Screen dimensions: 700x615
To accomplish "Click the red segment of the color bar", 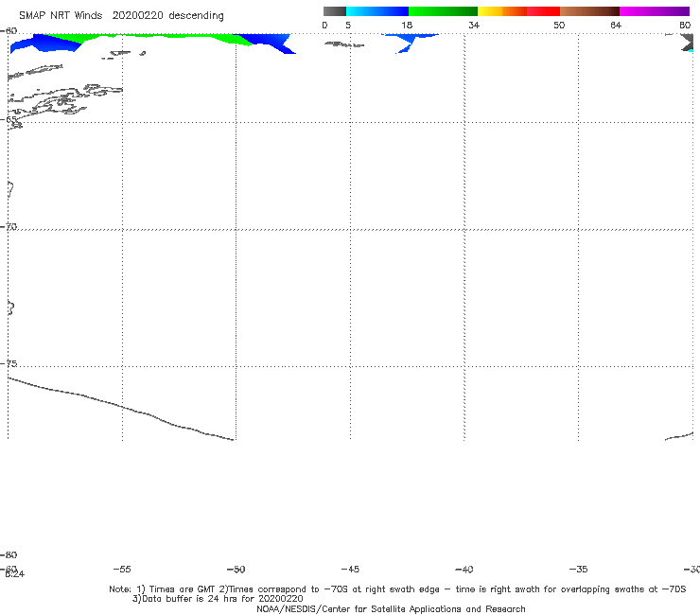I will [543, 11].
